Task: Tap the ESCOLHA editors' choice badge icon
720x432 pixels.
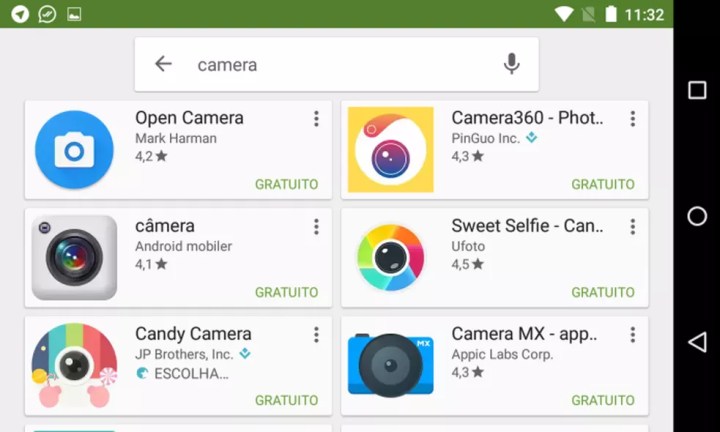Action: (x=142, y=373)
